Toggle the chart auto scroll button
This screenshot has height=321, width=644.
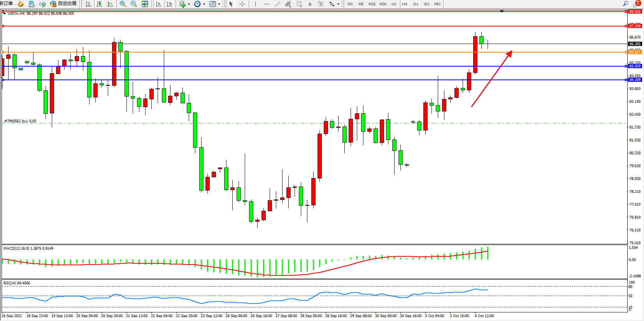(158, 4)
